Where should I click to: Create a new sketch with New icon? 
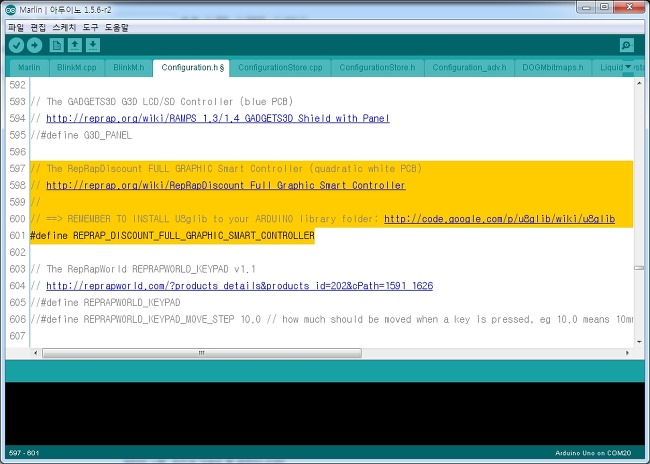56,45
